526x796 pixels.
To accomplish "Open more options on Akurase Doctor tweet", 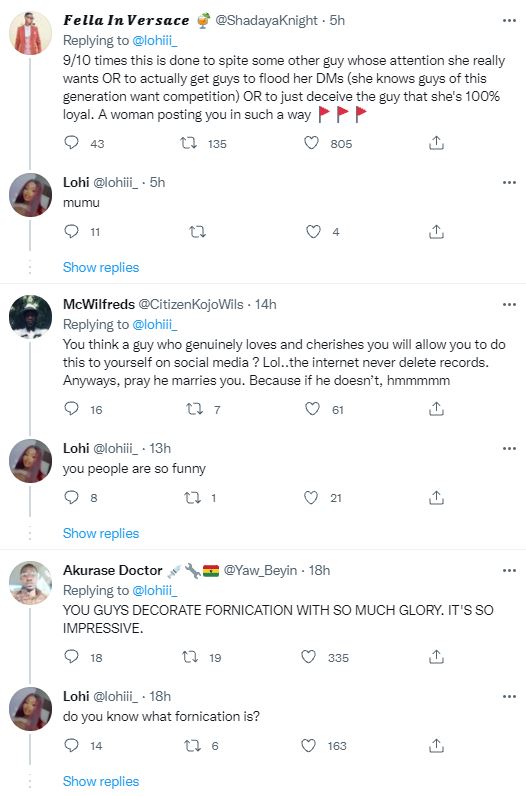I will pos(509,571).
